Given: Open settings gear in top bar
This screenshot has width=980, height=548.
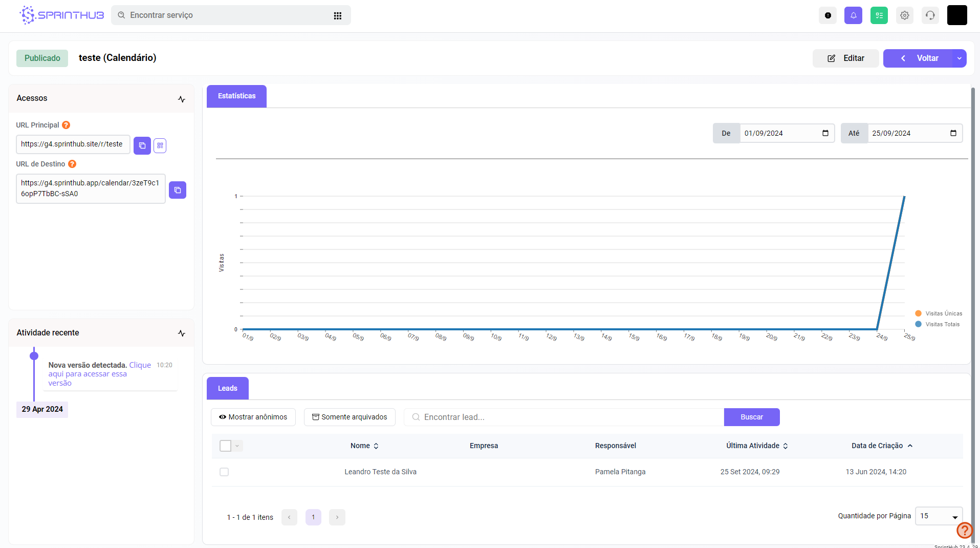Looking at the screenshot, I should tap(904, 15).
